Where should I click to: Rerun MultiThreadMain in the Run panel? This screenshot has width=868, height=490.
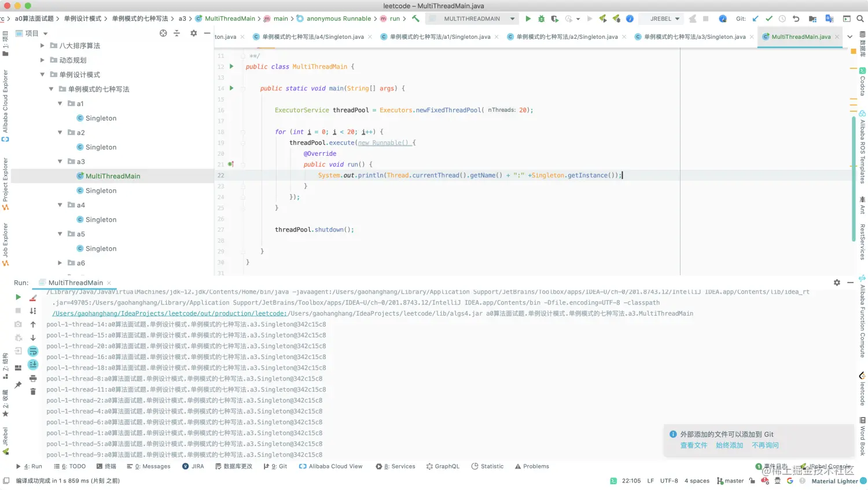[18, 297]
